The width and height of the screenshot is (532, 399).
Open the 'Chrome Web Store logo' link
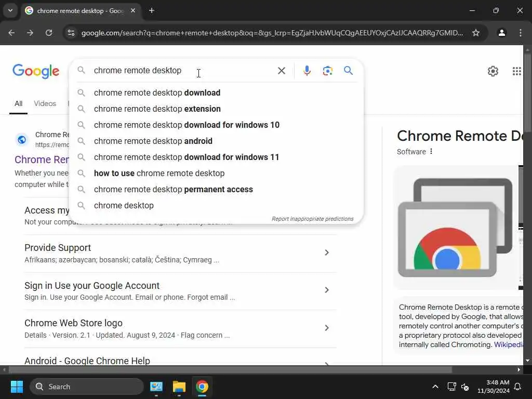click(73, 323)
